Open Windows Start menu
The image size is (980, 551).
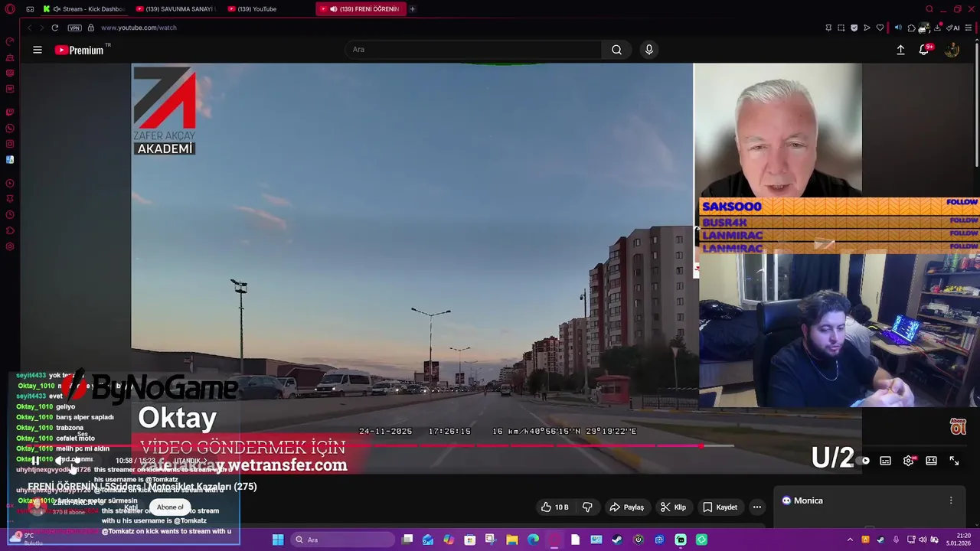(x=278, y=540)
